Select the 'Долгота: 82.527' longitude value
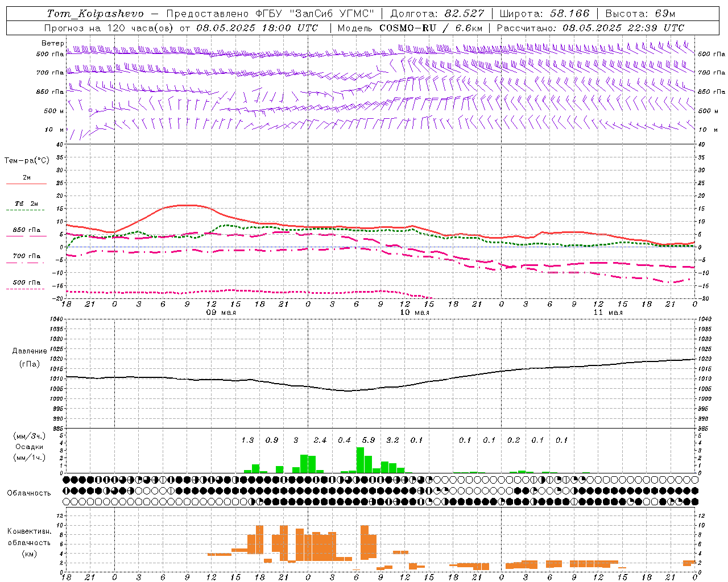 [x=437, y=14]
